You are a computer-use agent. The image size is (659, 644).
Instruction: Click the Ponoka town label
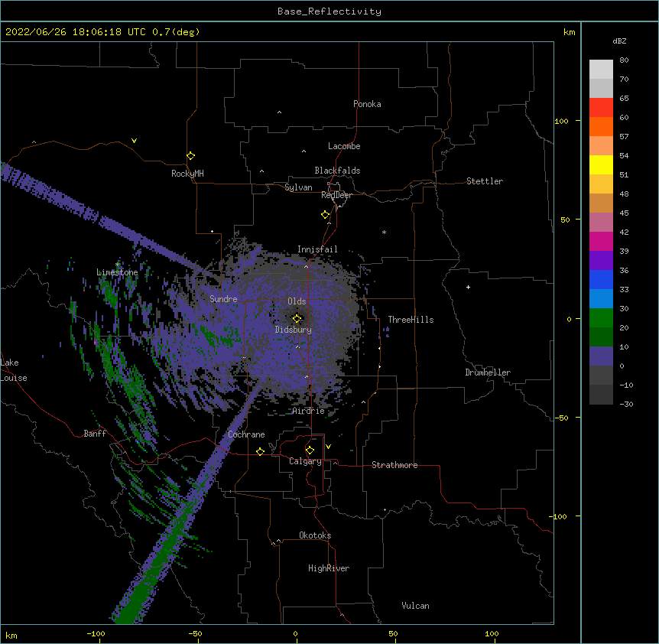tap(367, 104)
